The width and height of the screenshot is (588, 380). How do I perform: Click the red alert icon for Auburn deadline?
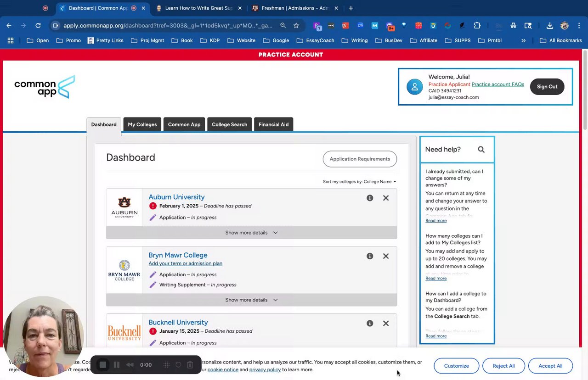point(153,206)
